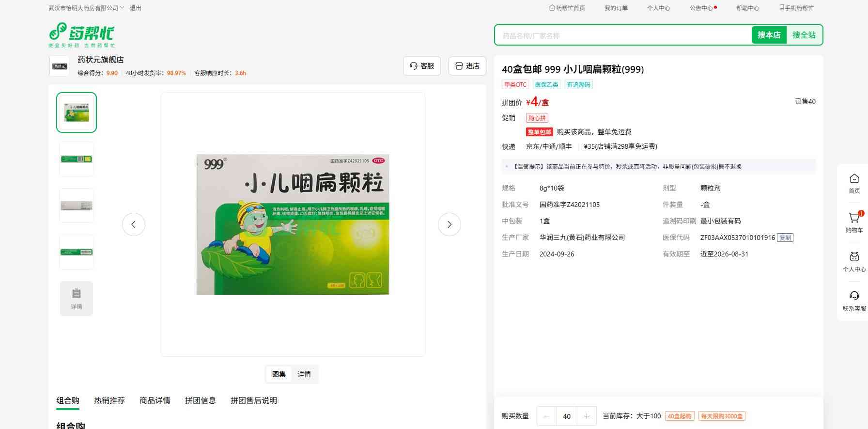868x429 pixels.
Task: Show next product image with right arrow
Action: tap(449, 224)
